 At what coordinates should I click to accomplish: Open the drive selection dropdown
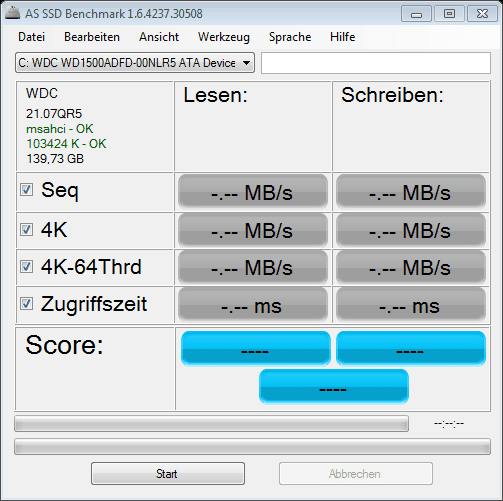click(x=135, y=62)
